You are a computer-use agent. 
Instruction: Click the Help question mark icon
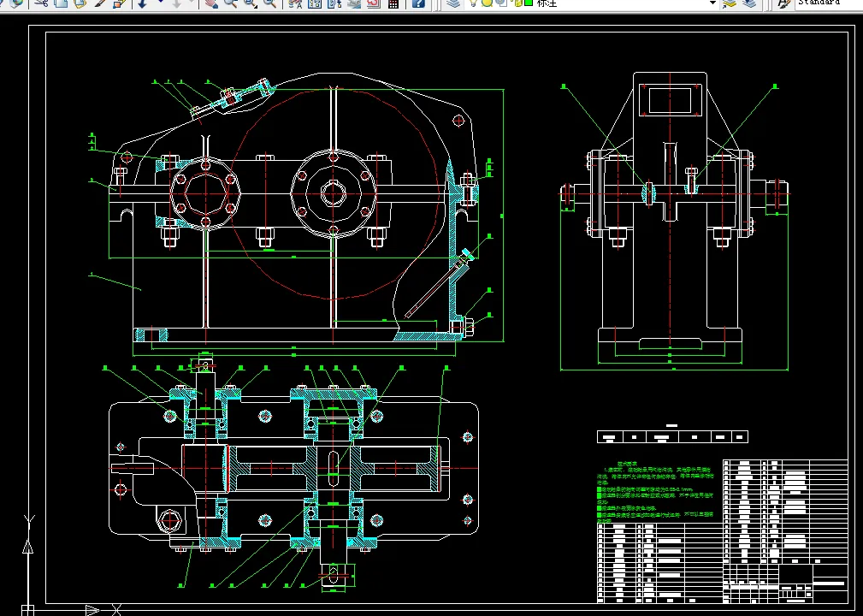click(417, 3)
